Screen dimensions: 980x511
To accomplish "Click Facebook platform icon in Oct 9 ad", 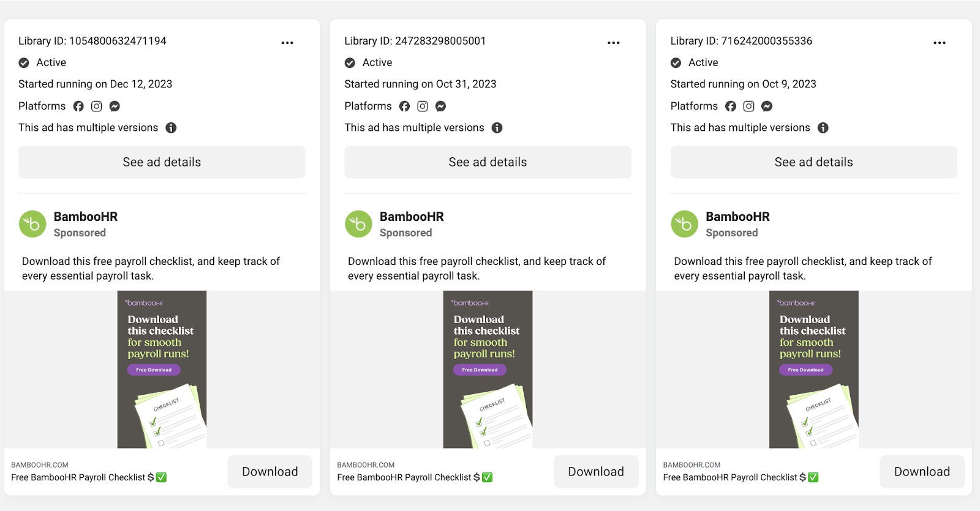I will (731, 106).
